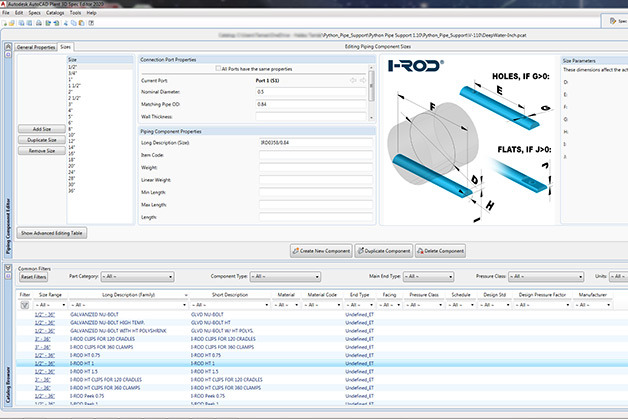Image resolution: width=628 pixels, height=419 pixels.
Task: Click Show Advanced Editing Table button
Action: pos(52,232)
